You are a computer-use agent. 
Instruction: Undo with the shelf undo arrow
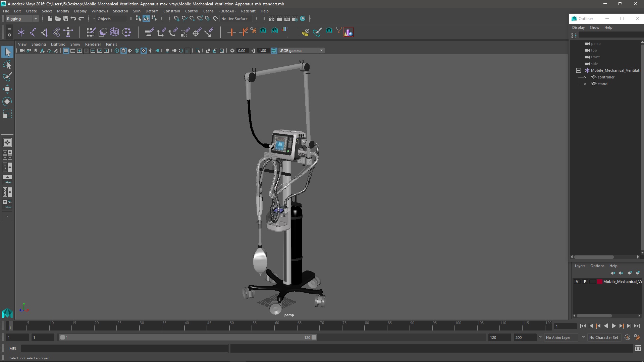(73, 19)
